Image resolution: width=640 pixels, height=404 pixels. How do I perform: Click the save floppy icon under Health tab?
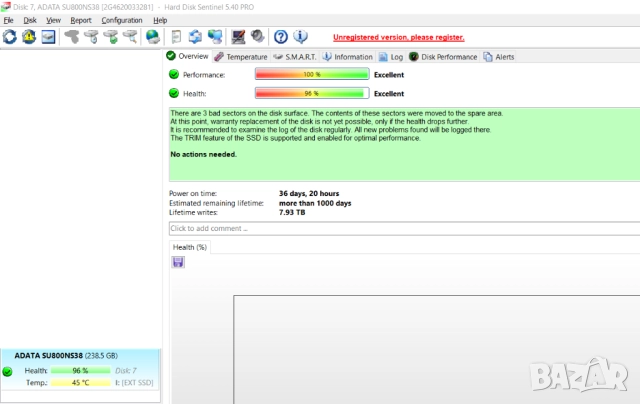(x=178, y=262)
